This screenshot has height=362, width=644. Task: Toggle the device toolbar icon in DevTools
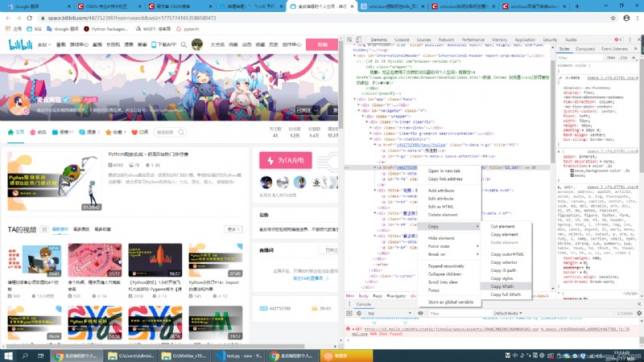tap(358, 39)
